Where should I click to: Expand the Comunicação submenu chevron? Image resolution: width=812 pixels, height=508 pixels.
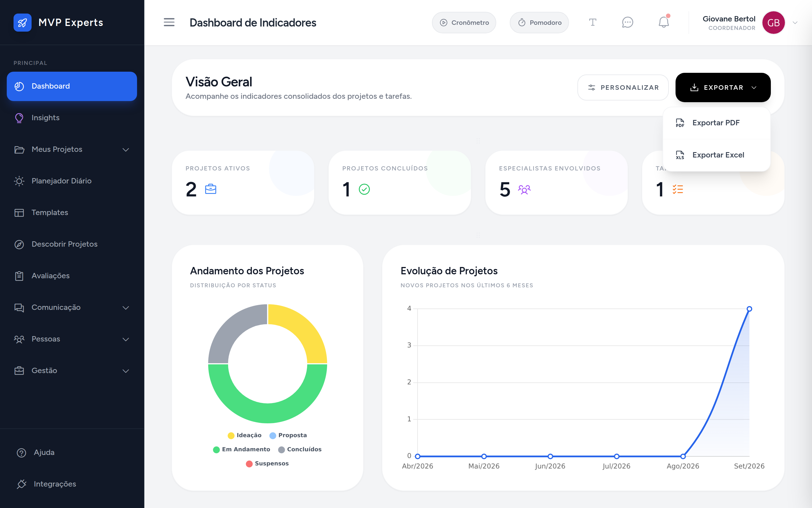(x=126, y=307)
